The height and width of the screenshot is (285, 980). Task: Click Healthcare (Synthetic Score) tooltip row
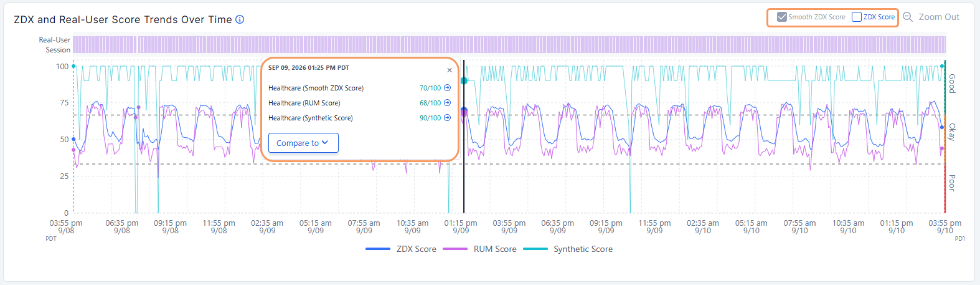pyautogui.click(x=359, y=118)
